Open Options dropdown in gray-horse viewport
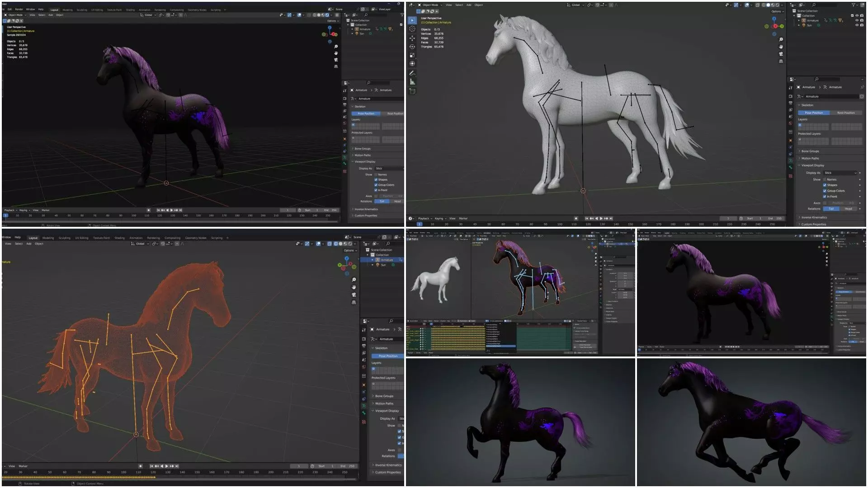 777,11
